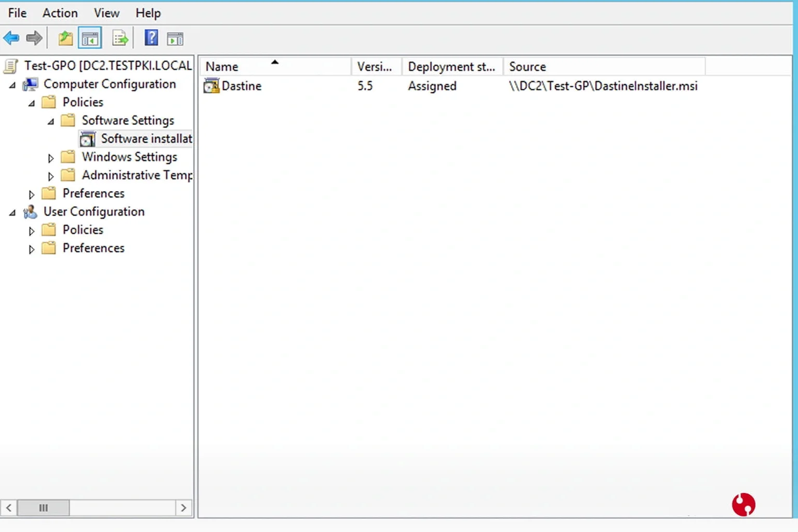The image size is (798, 532).
Task: Click the tree pane's horizontal scrollbar thumb
Action: pyautogui.click(x=43, y=508)
